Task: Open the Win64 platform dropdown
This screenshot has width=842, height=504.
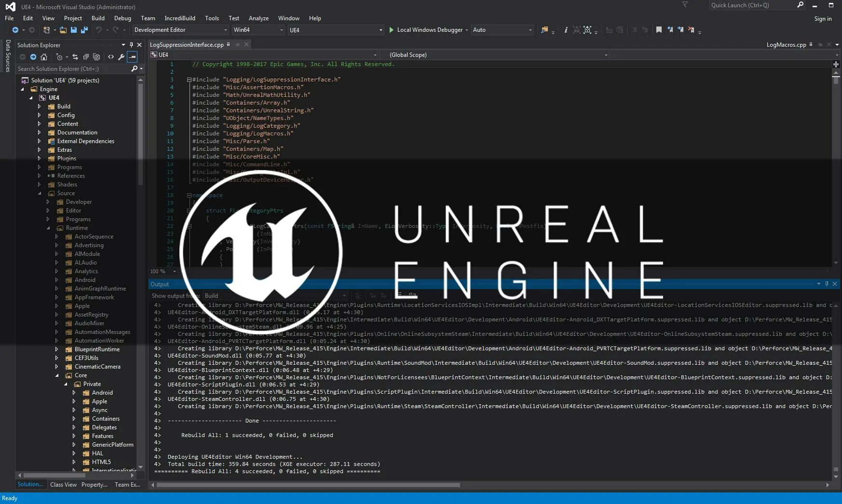Action: 258,30
